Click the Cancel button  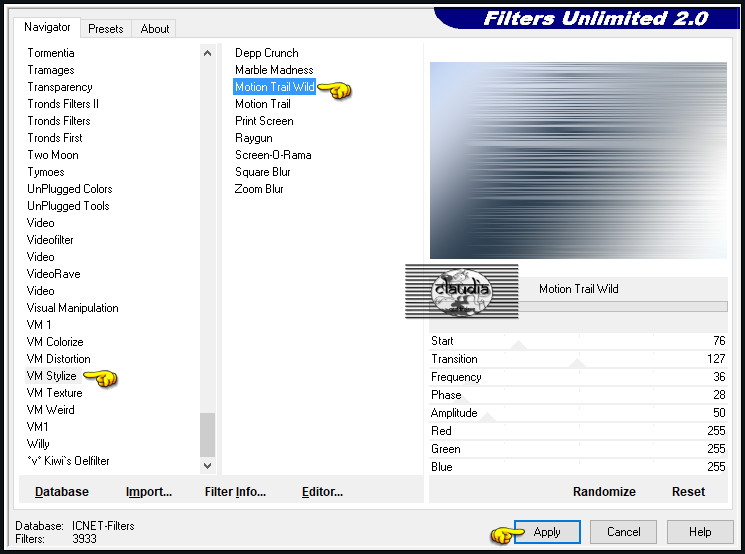(x=623, y=532)
